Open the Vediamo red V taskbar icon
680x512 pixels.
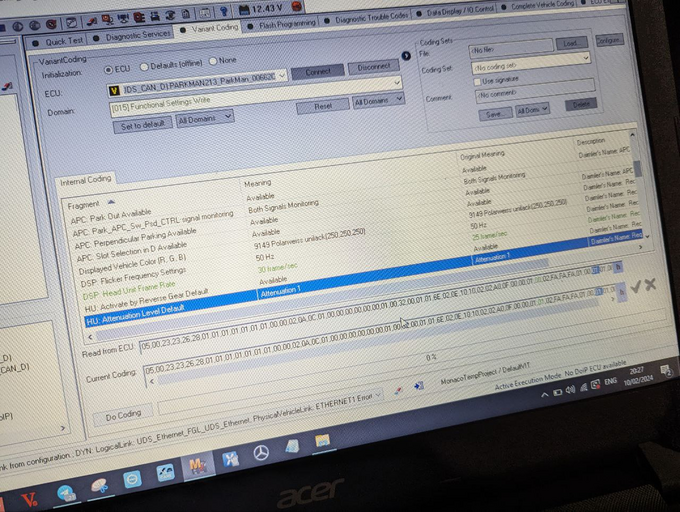pos(29,499)
